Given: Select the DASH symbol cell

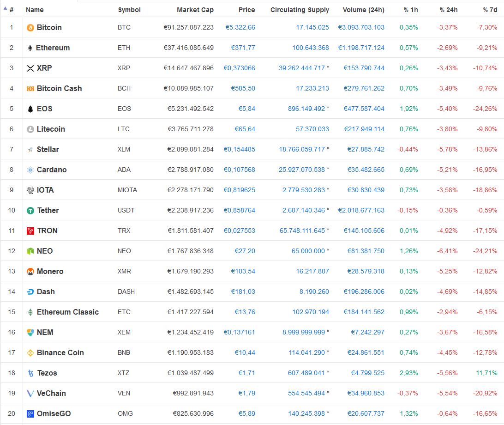Looking at the screenshot, I should point(126,291).
